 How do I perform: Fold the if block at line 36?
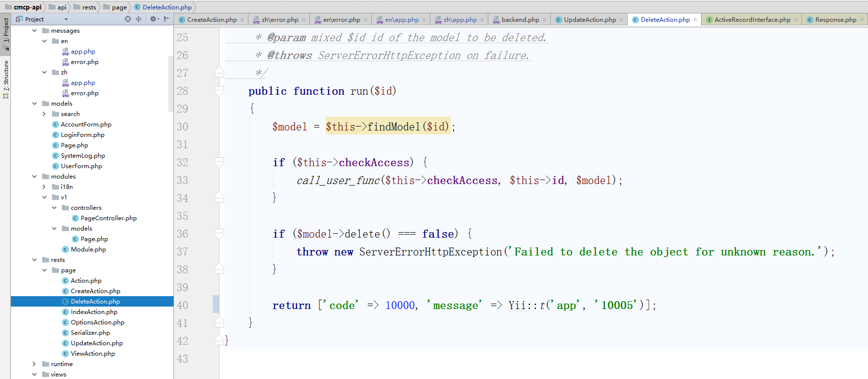click(x=219, y=234)
